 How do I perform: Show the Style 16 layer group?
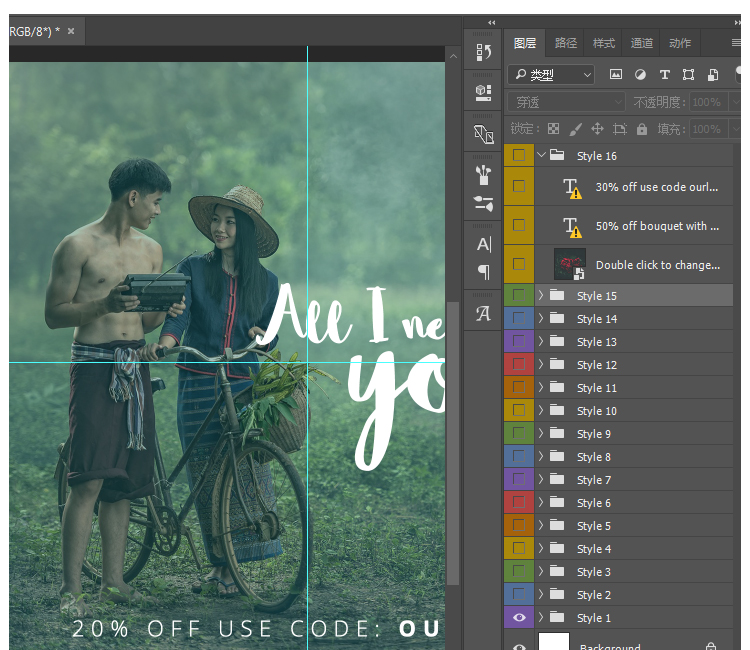coord(518,156)
